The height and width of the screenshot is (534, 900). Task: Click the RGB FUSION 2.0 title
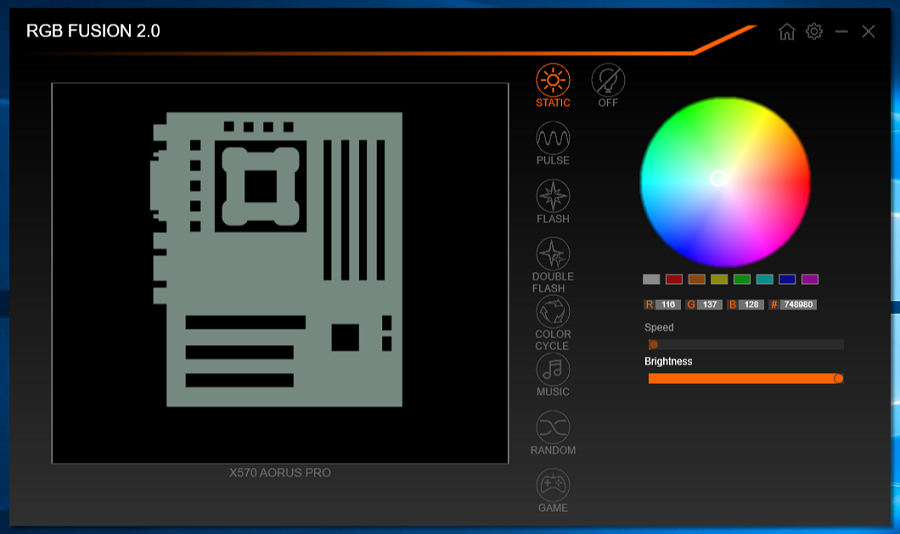click(93, 31)
